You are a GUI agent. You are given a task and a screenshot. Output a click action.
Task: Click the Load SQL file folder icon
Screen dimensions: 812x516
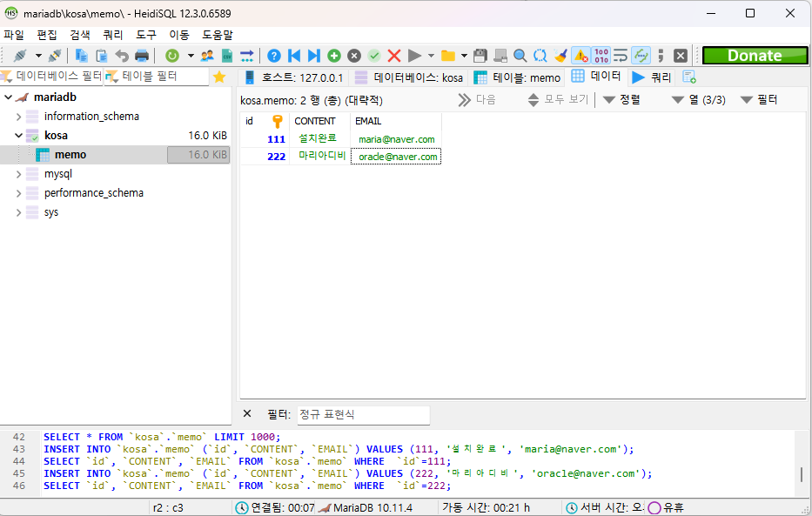point(448,56)
